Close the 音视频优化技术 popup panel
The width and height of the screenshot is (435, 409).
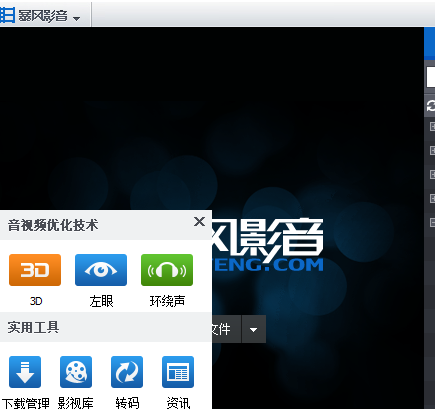(199, 222)
